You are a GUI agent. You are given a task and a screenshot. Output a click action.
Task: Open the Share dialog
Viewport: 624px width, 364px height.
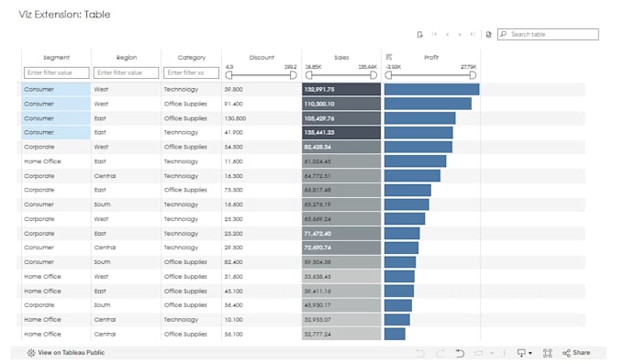576,353
